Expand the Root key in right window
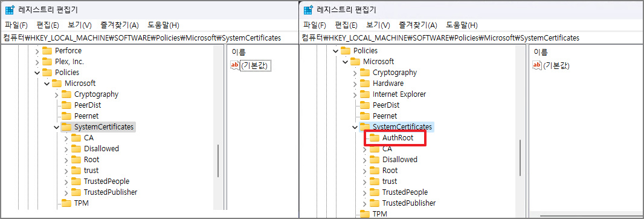Viewport: 644px width, 219px height. tap(365, 171)
